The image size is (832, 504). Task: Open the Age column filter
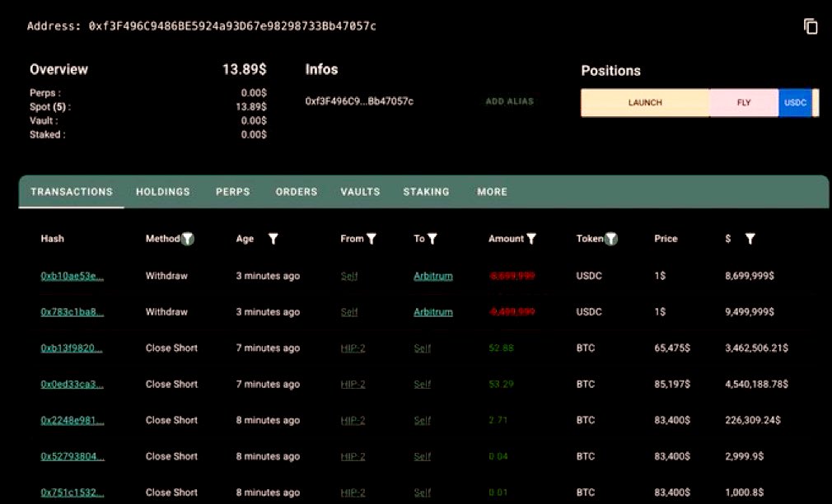tap(273, 239)
